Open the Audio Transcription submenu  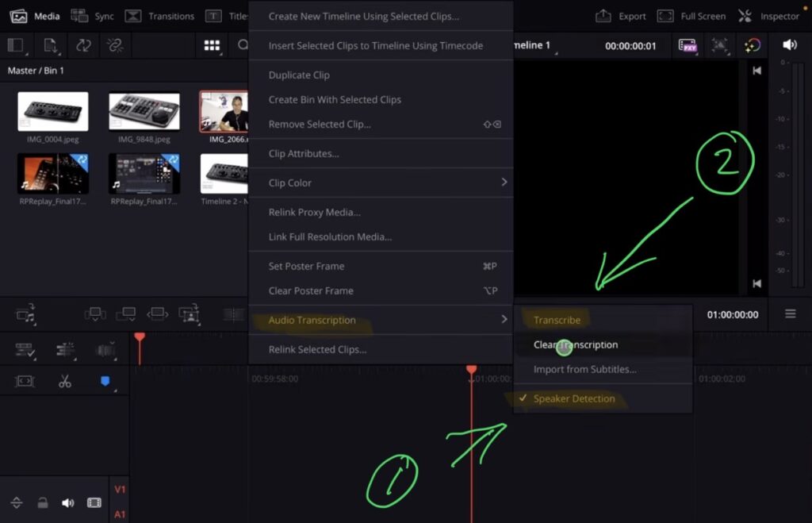click(x=313, y=320)
